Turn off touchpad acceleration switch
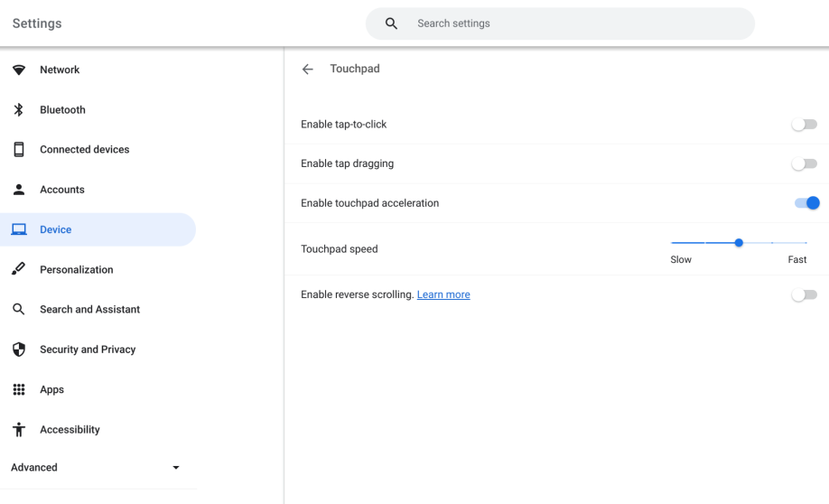Image resolution: width=829 pixels, height=504 pixels. (806, 203)
